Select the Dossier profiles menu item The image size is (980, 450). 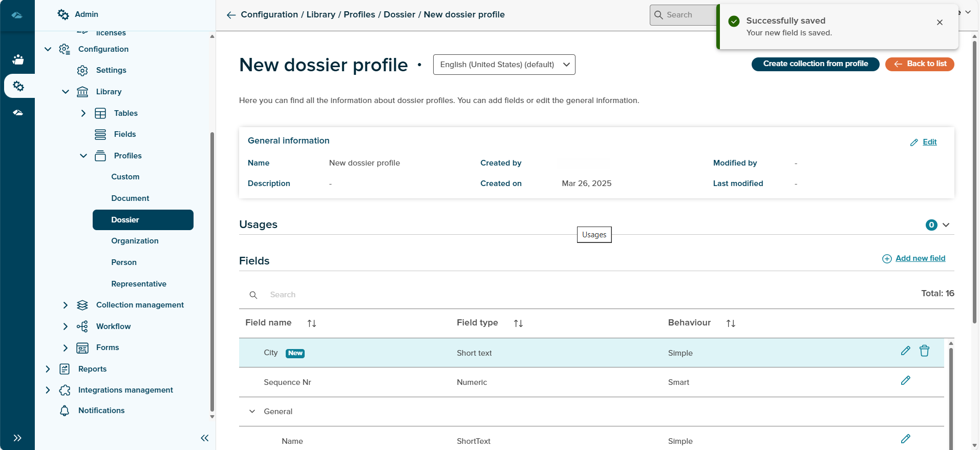point(143,220)
